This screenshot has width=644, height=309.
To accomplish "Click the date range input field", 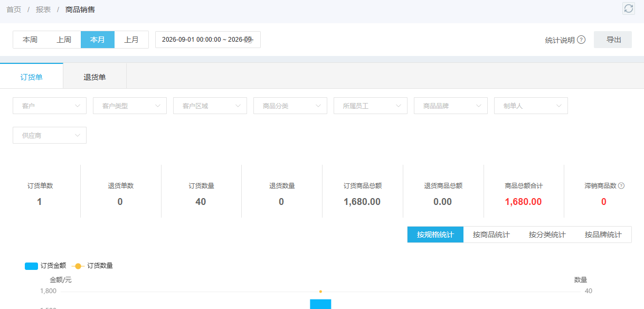I will (x=208, y=40).
